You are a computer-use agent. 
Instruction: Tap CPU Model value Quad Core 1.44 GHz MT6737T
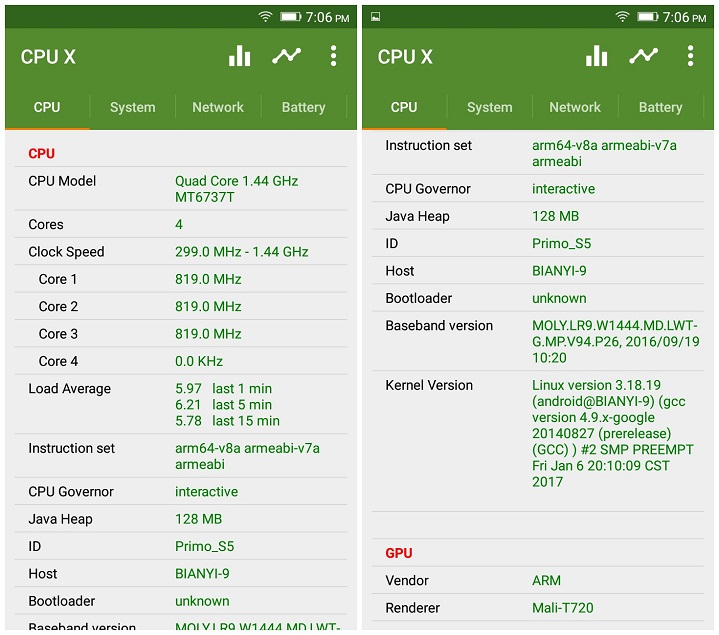pyautogui.click(x=237, y=189)
